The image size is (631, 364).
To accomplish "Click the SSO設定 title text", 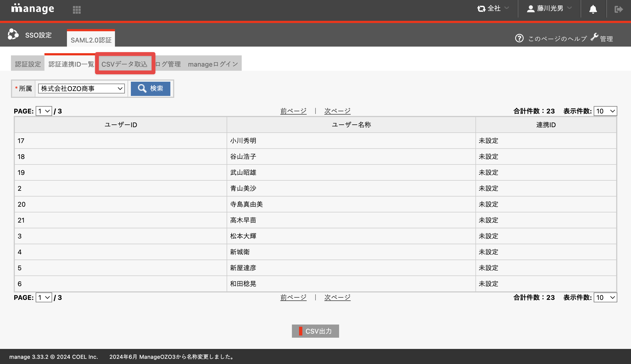I will point(38,35).
